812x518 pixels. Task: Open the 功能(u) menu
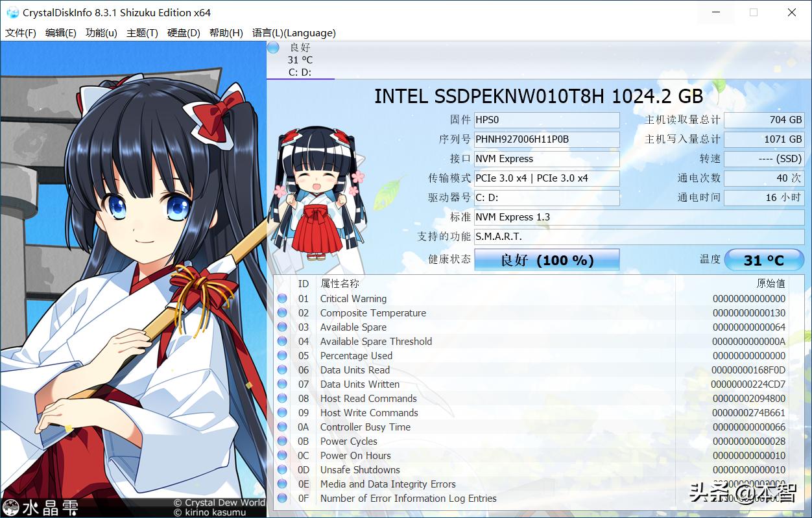pos(102,33)
